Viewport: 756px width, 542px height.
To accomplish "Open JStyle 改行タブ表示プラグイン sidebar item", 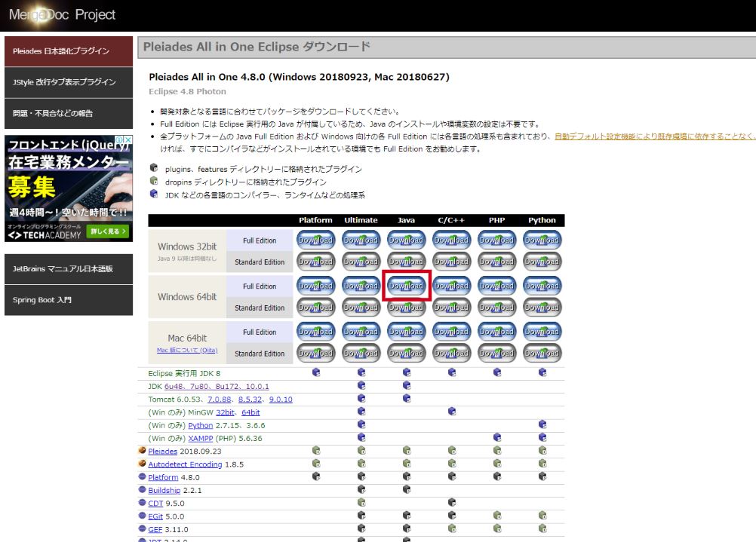I will (x=69, y=82).
